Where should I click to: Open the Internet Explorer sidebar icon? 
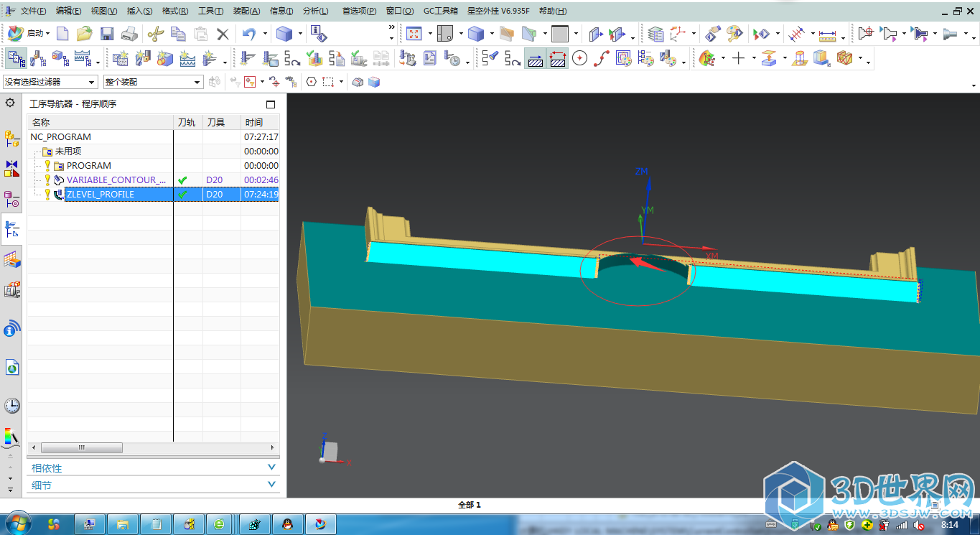pos(12,368)
